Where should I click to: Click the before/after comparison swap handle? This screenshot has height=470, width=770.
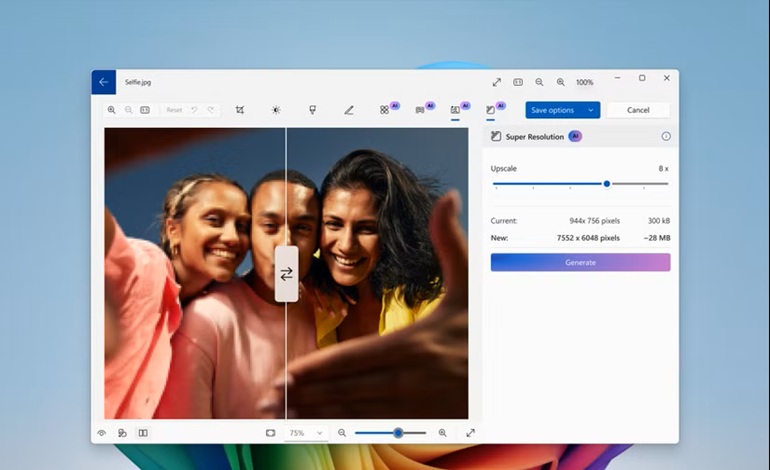click(286, 274)
